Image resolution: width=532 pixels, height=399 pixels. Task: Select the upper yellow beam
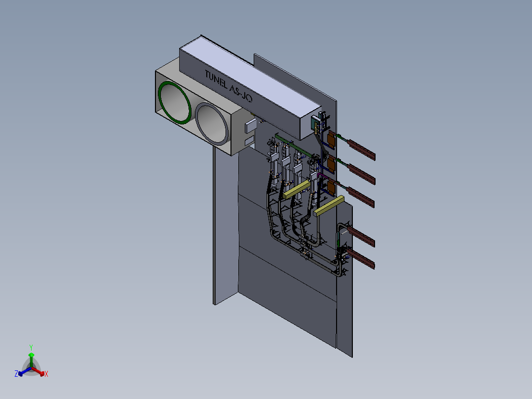tap(297, 189)
